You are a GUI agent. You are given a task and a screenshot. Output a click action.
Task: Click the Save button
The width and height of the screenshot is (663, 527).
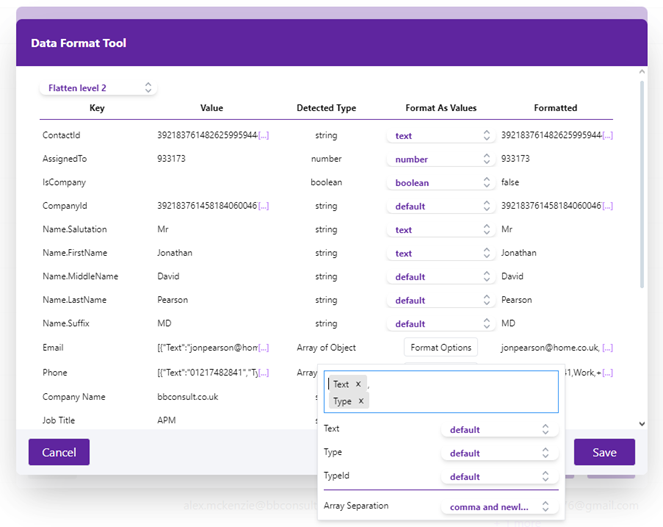click(x=604, y=452)
